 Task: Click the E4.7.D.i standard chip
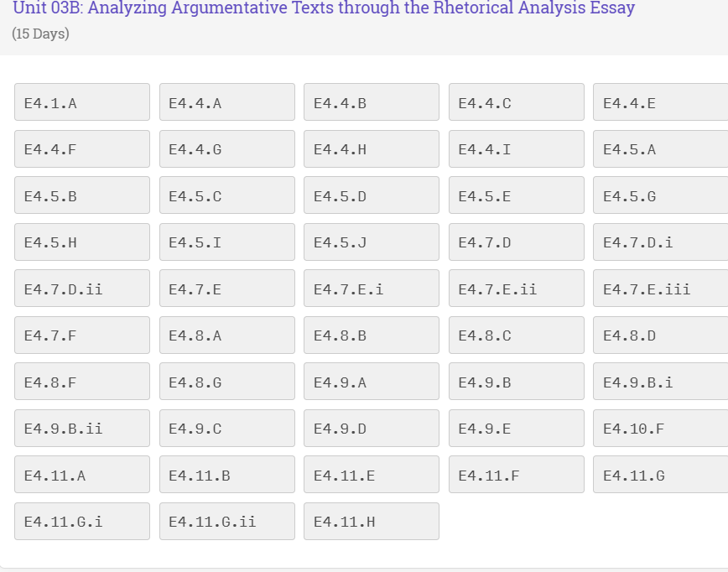coord(660,242)
